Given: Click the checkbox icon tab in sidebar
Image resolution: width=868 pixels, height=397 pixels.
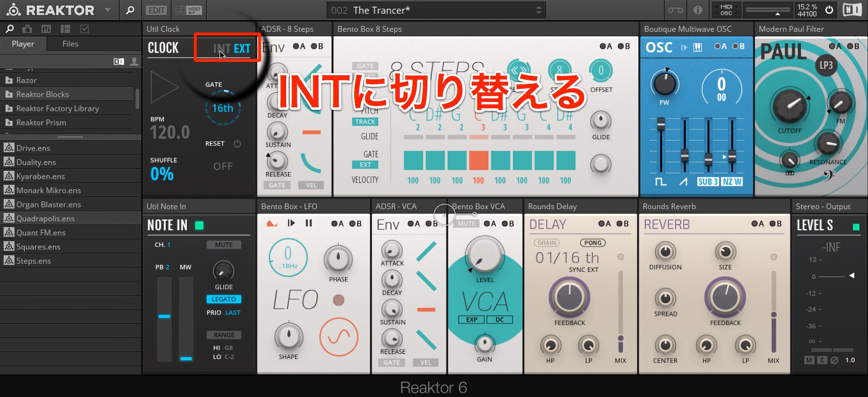Looking at the screenshot, I should click(x=85, y=29).
